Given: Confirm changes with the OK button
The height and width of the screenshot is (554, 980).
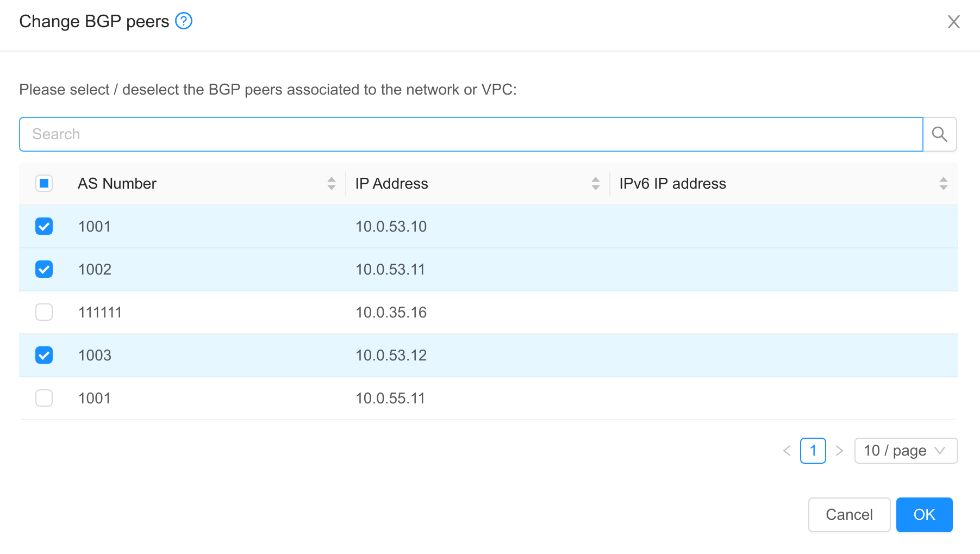Looking at the screenshot, I should pos(924,515).
